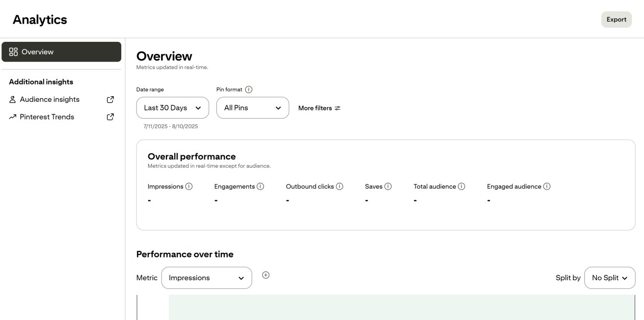Expand the No Split dropdown
Image resolution: width=644 pixels, height=320 pixels.
coord(609,278)
